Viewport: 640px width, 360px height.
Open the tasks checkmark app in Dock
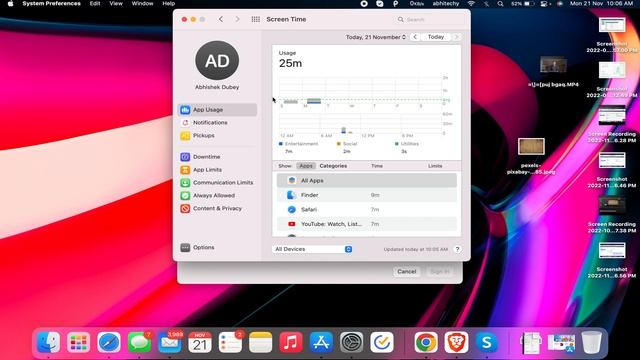[382, 342]
